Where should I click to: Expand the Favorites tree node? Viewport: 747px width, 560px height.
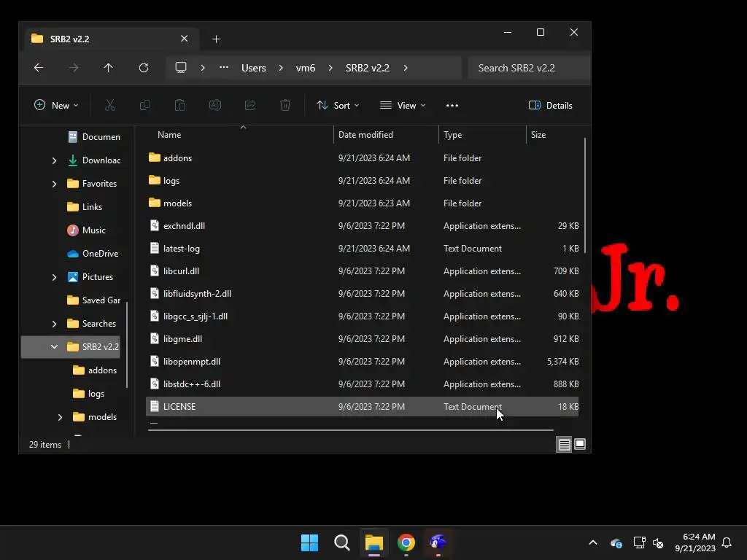(54, 184)
